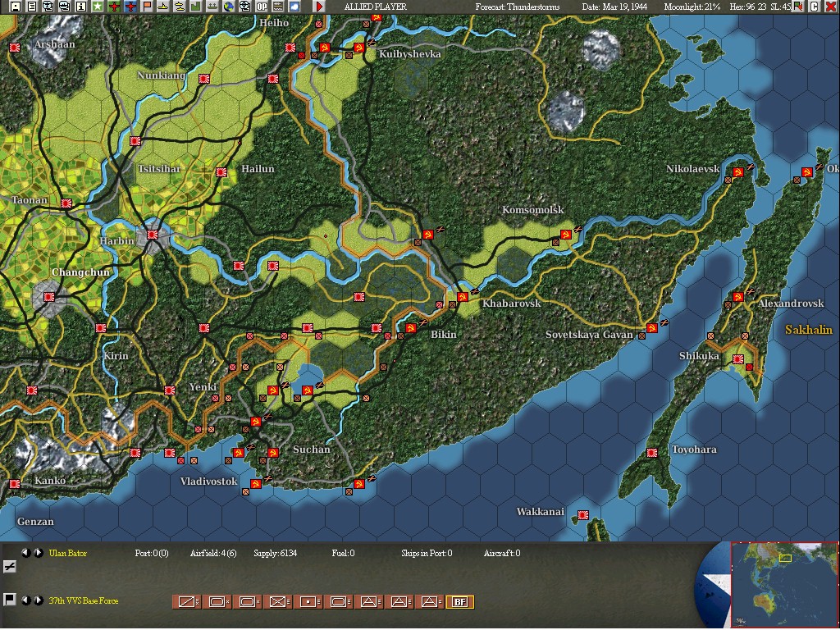
Task: Click the orange flag toolbar icon
Action: pyautogui.click(x=147, y=7)
